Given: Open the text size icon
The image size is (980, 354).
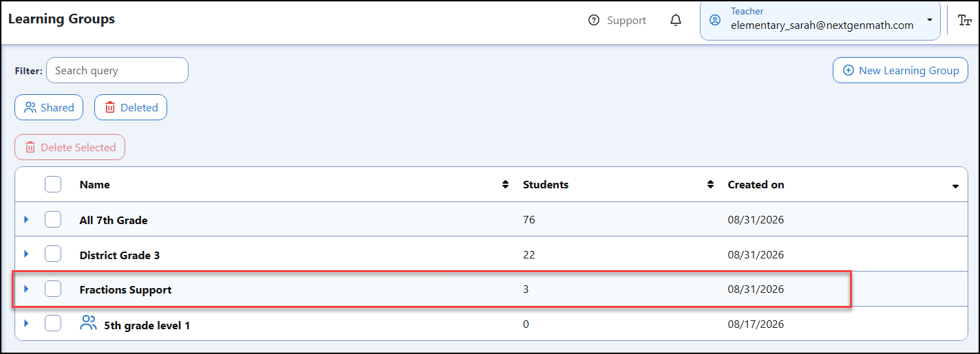Looking at the screenshot, I should [x=965, y=21].
